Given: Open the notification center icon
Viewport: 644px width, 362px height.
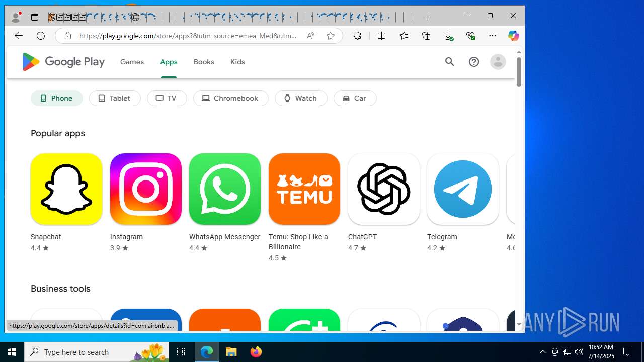Looking at the screenshot, I should point(627,352).
